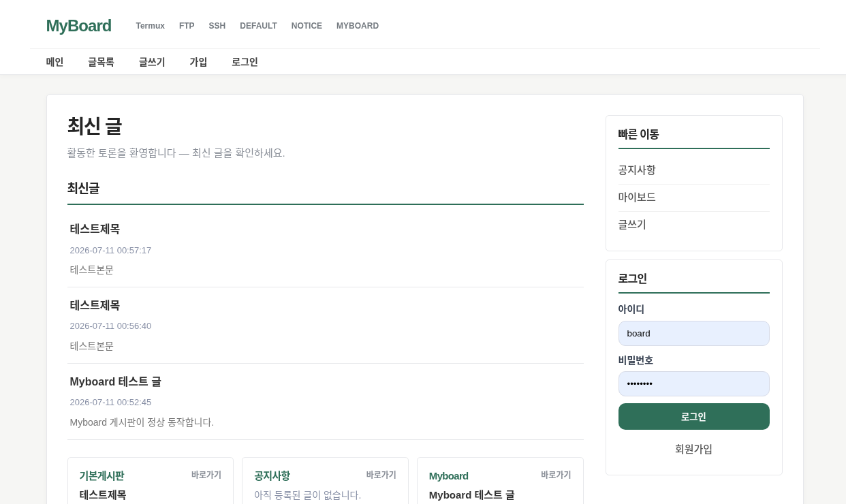Click the Myboard 게시판이 정상 동작합니다. excerpt
The height and width of the screenshot is (504, 846).
142,422
